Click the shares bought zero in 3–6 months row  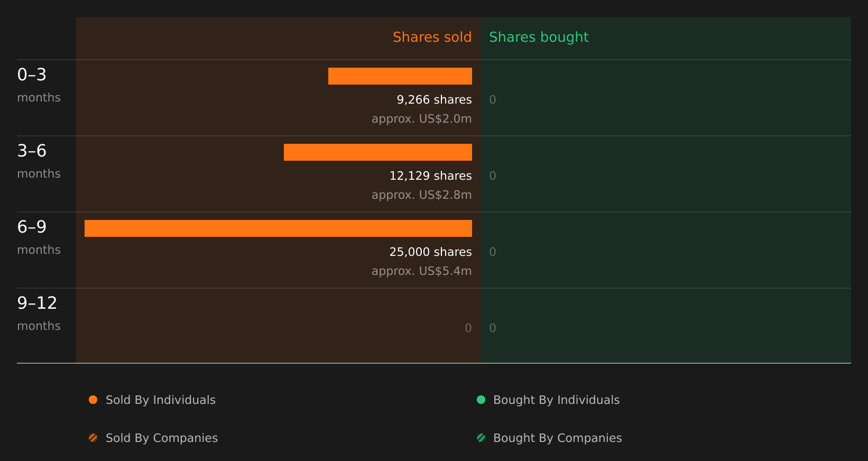493,176
